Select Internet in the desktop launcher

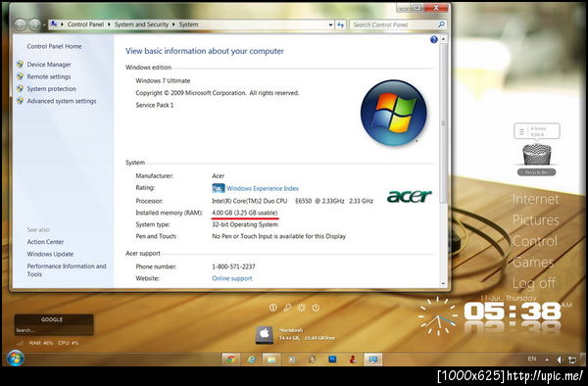pos(535,199)
